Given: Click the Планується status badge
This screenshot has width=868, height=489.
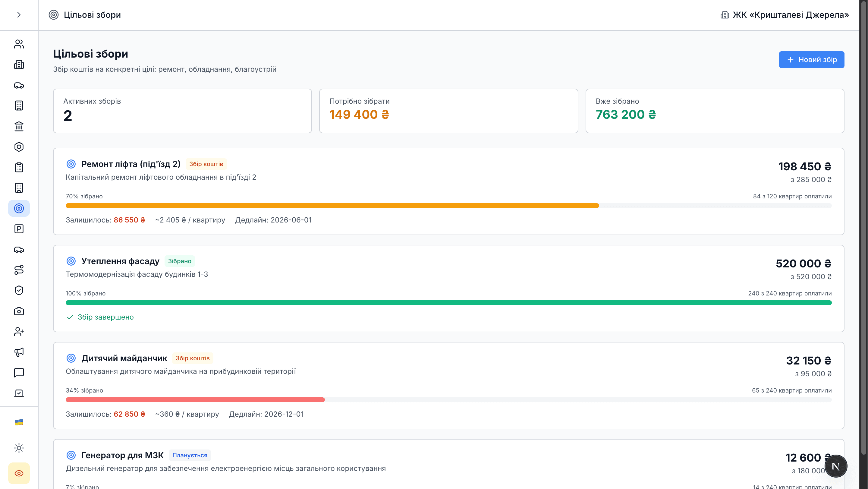Looking at the screenshot, I should point(190,455).
